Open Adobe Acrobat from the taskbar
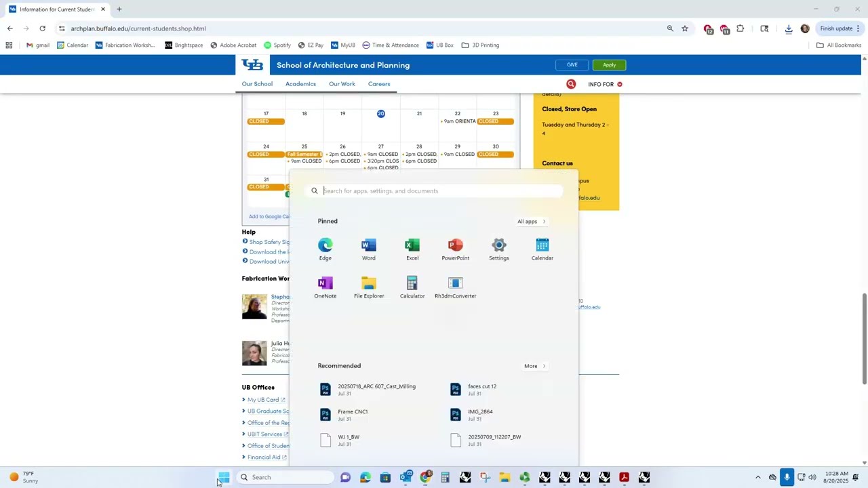The height and width of the screenshot is (488, 868). point(624,477)
